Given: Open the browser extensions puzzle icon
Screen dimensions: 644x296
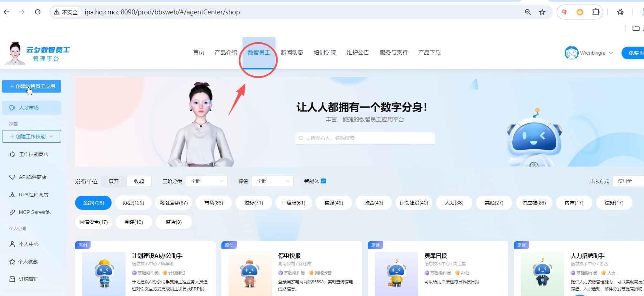Looking at the screenshot, I should 596,12.
